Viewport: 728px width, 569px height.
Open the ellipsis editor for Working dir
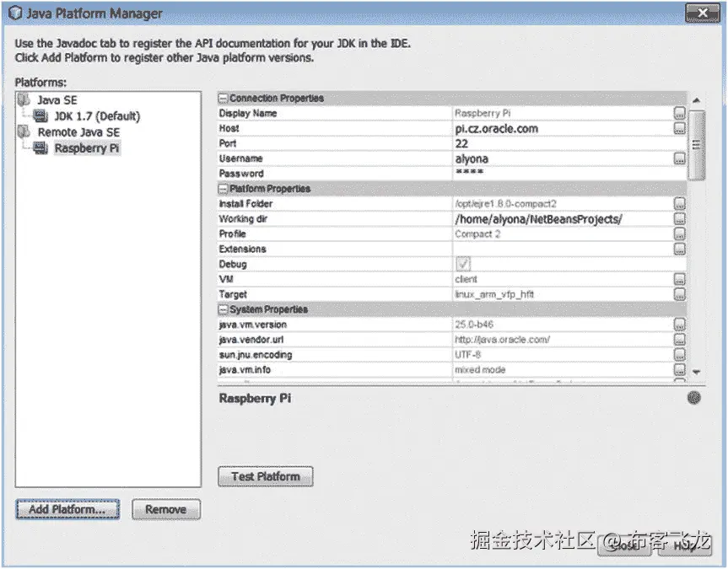point(682,218)
